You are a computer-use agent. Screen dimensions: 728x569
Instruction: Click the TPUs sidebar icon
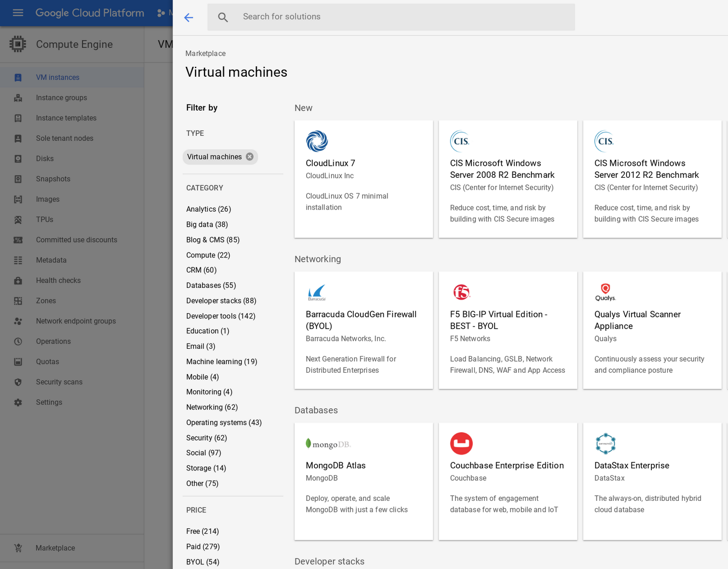18,219
